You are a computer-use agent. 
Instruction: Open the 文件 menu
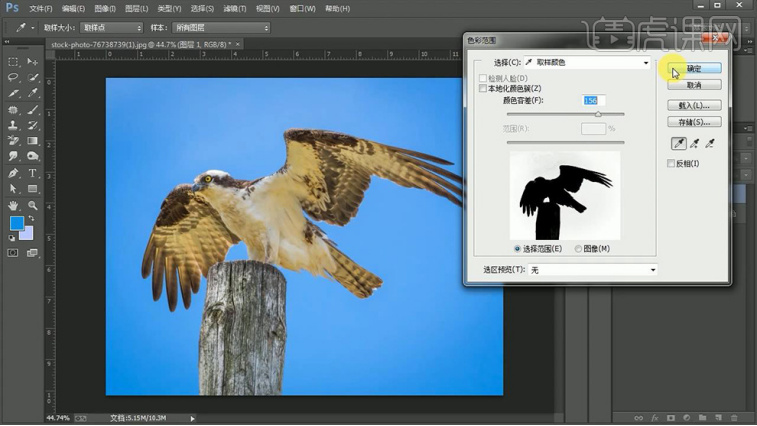click(41, 9)
